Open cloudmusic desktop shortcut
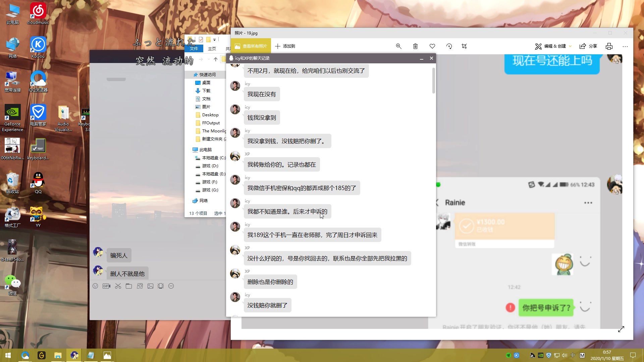Image resolution: width=644 pixels, height=362 pixels. click(38, 13)
